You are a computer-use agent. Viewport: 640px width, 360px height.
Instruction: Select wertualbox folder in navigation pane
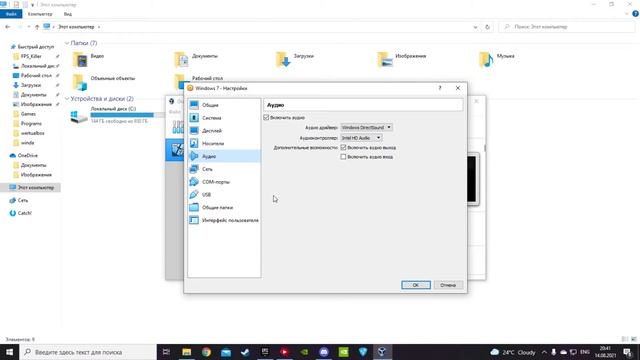(32, 133)
